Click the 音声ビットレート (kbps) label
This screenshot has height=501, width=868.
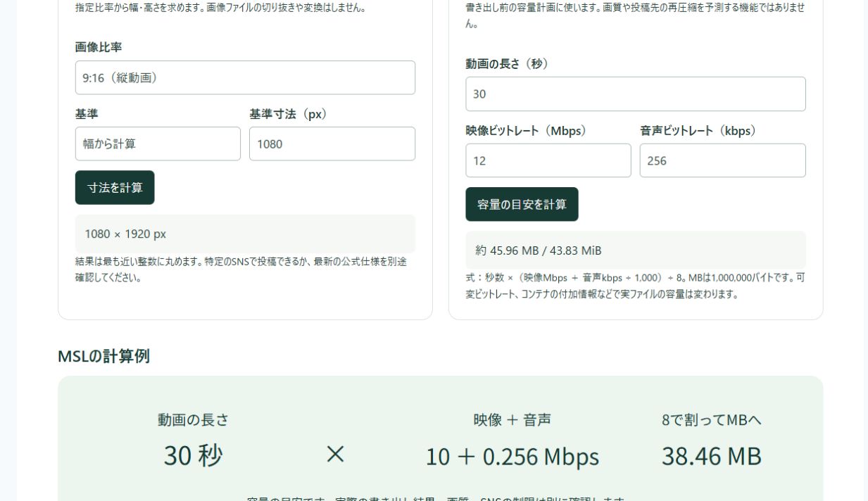698,131
